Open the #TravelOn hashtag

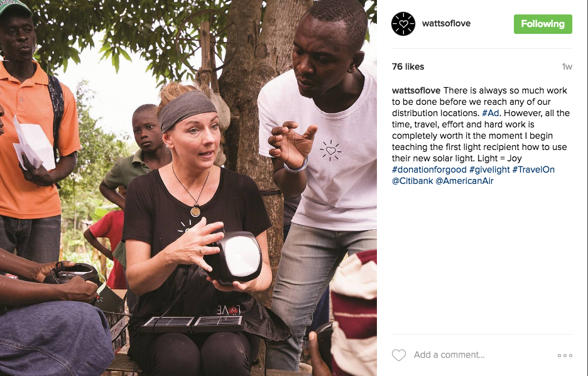click(533, 169)
